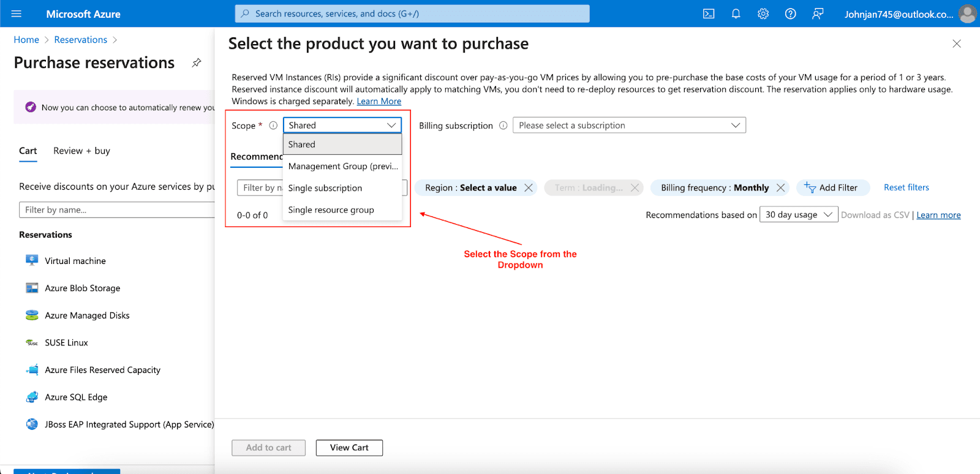Remove the Term filter chip
Screen dimensions: 980x474
click(635, 187)
